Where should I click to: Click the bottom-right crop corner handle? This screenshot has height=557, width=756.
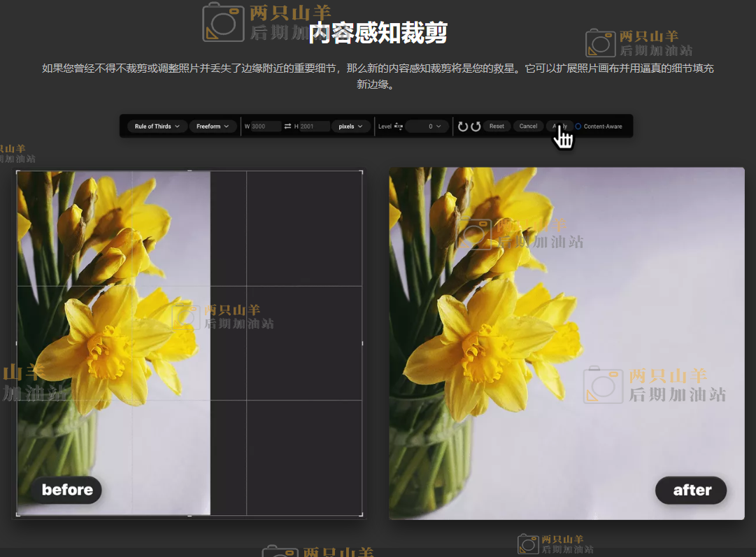click(x=362, y=515)
